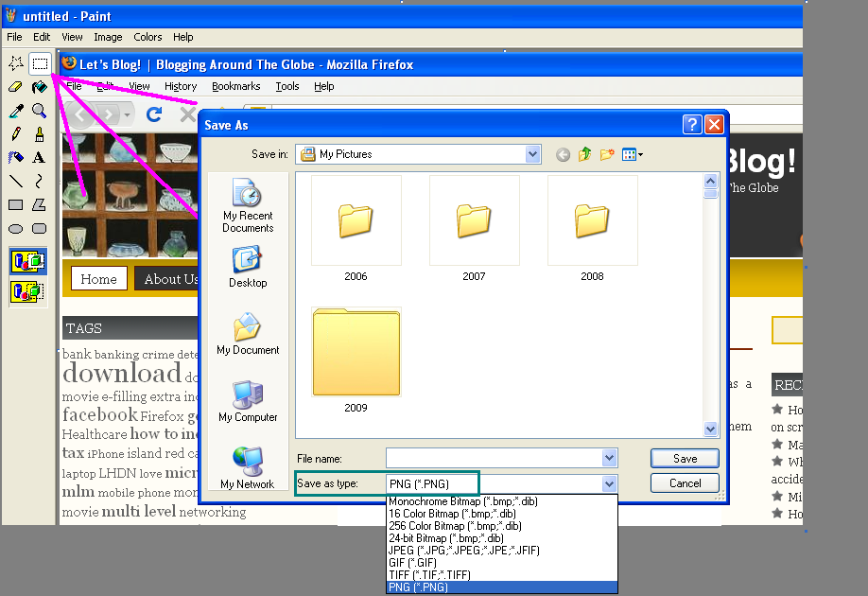
Task: Select the Free-Form Select tool in Paint
Action: [x=15, y=63]
